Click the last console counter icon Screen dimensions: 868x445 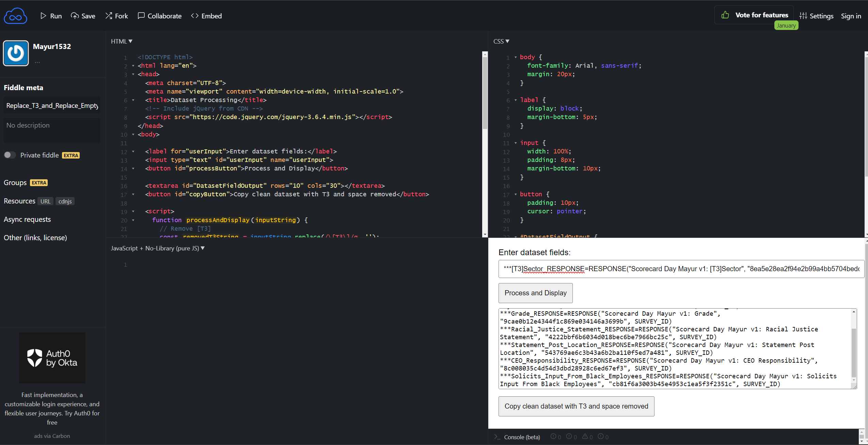pyautogui.click(x=601, y=436)
